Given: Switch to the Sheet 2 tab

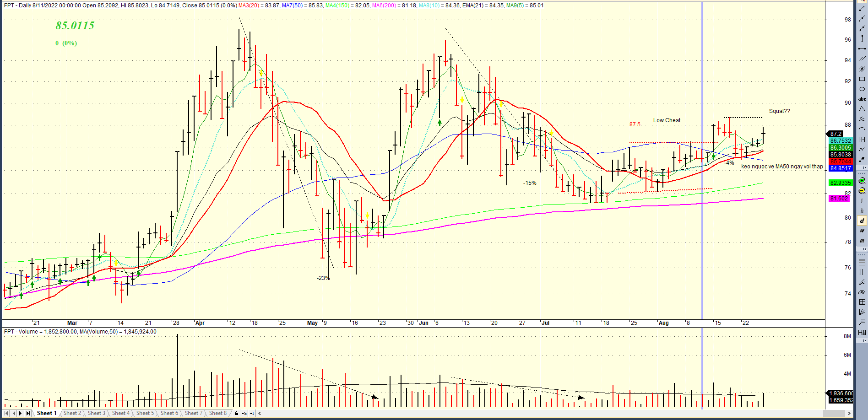Looking at the screenshot, I should click(x=72, y=413).
